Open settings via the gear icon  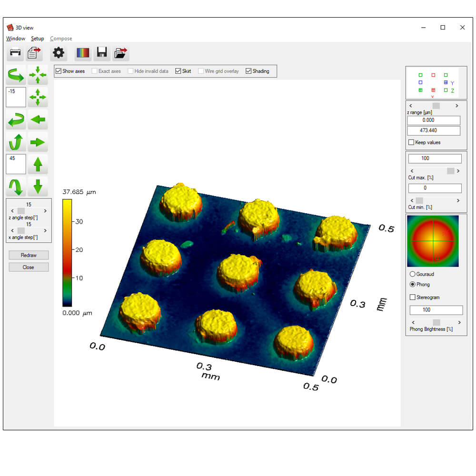pos(58,53)
